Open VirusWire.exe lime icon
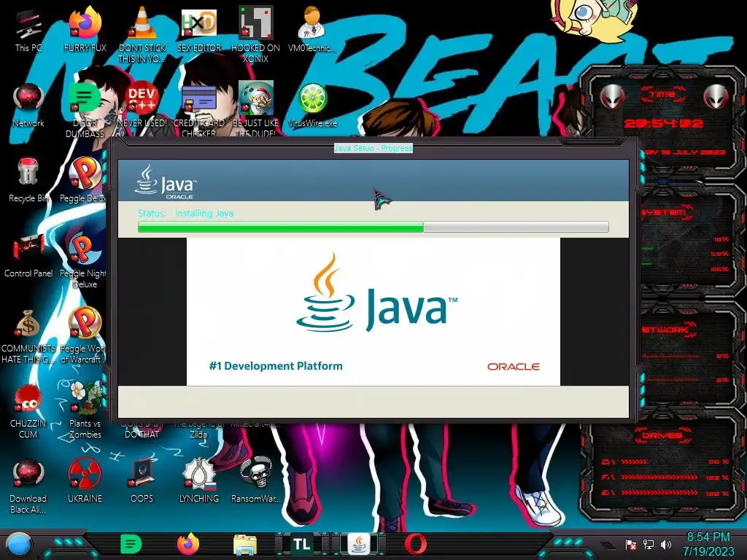 point(312,105)
